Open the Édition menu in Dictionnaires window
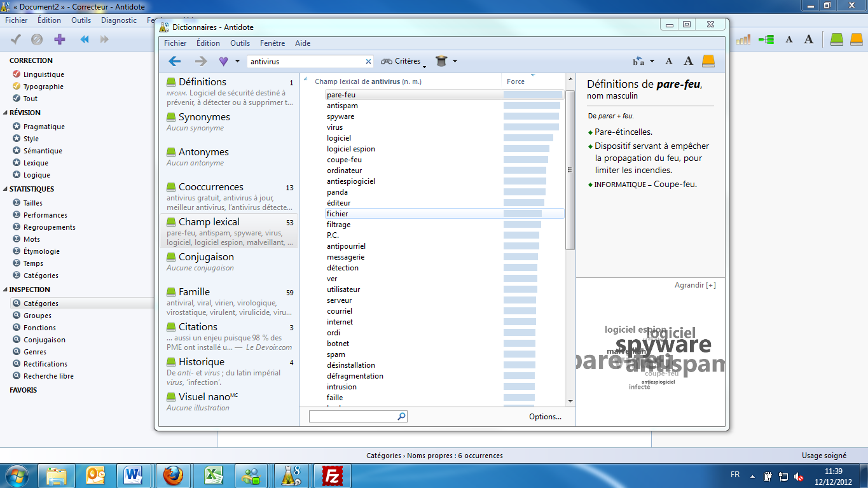 tap(208, 43)
